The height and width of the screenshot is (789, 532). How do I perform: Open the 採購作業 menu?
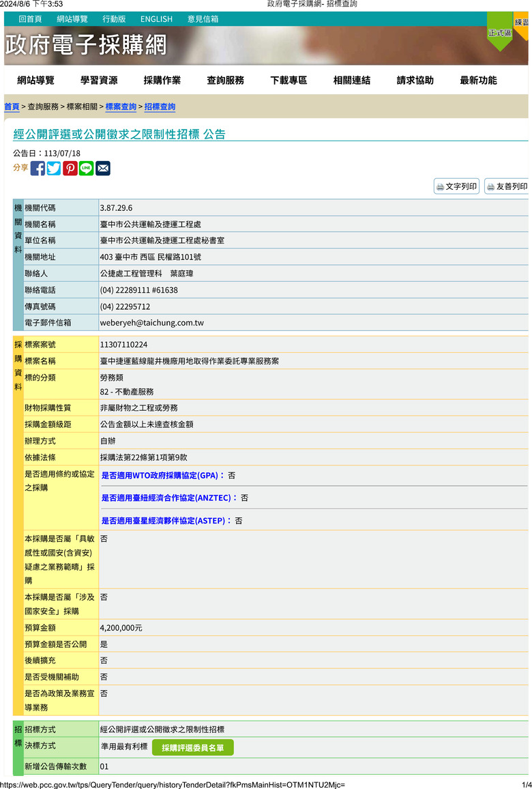[162, 81]
